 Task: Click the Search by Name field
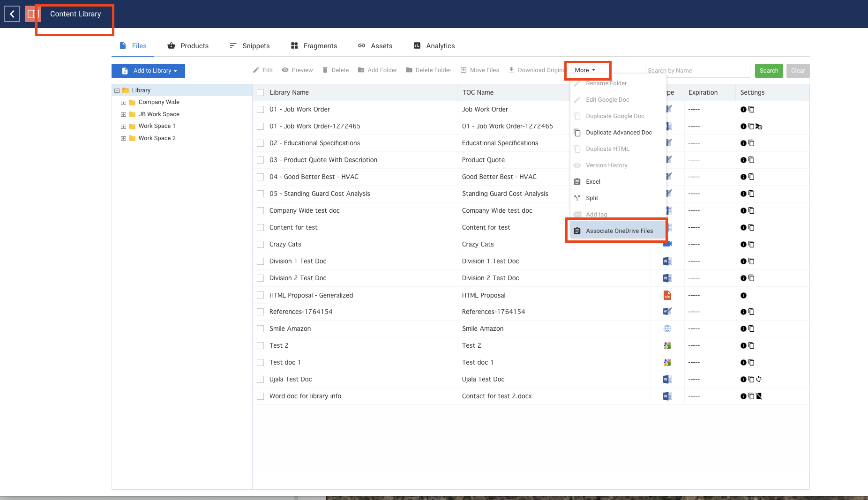coord(696,70)
